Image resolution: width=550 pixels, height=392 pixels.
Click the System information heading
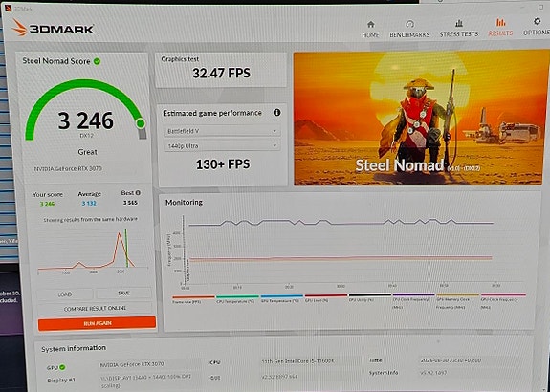[74, 349]
